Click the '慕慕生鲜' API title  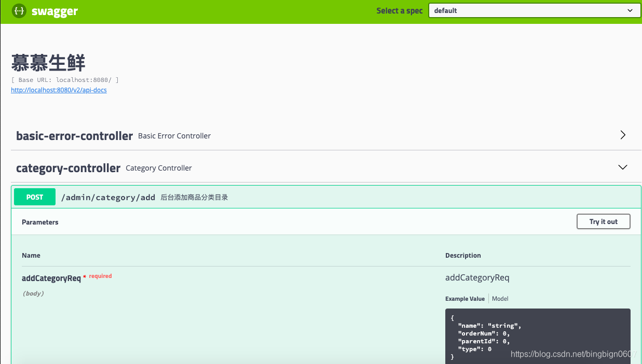click(x=48, y=63)
